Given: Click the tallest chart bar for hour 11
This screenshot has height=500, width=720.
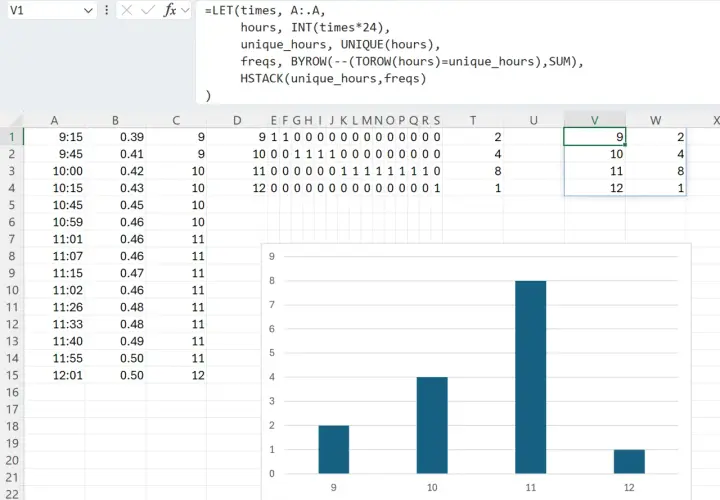Looking at the screenshot, I should pos(531,377).
